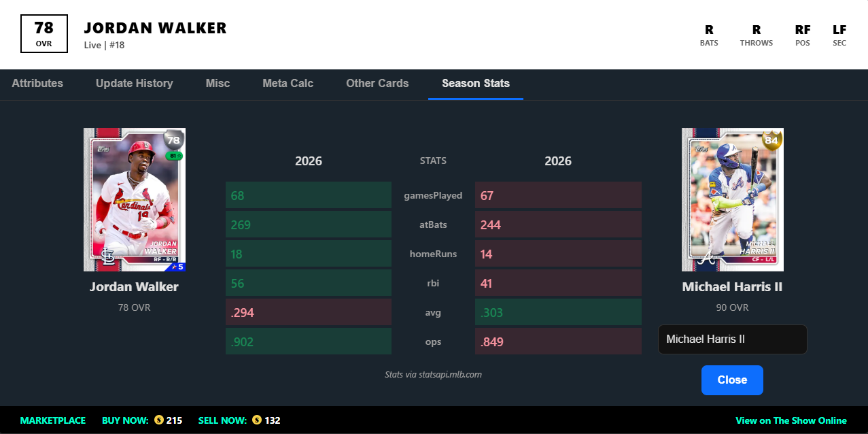Click the Michael Harris II search field
The height and width of the screenshot is (434, 868).
pyautogui.click(x=733, y=339)
